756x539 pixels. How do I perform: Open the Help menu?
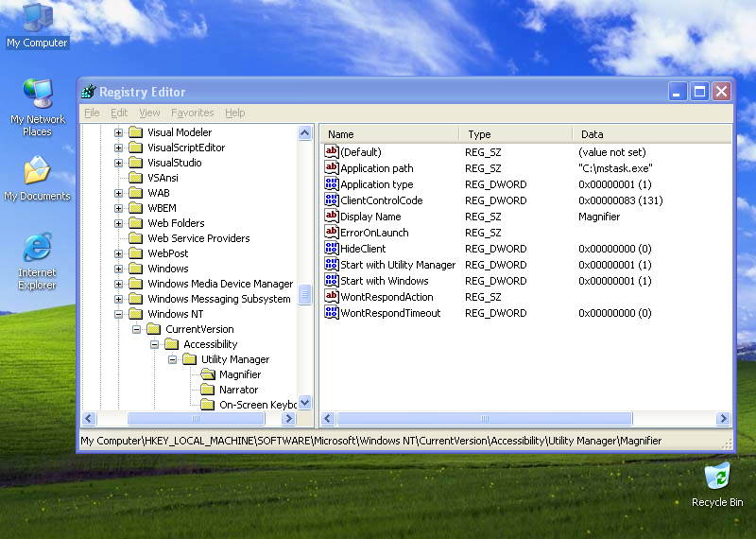pyautogui.click(x=234, y=113)
